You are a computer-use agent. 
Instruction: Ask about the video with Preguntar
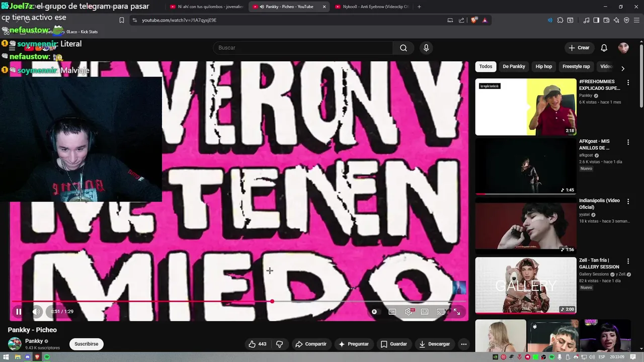(x=354, y=344)
